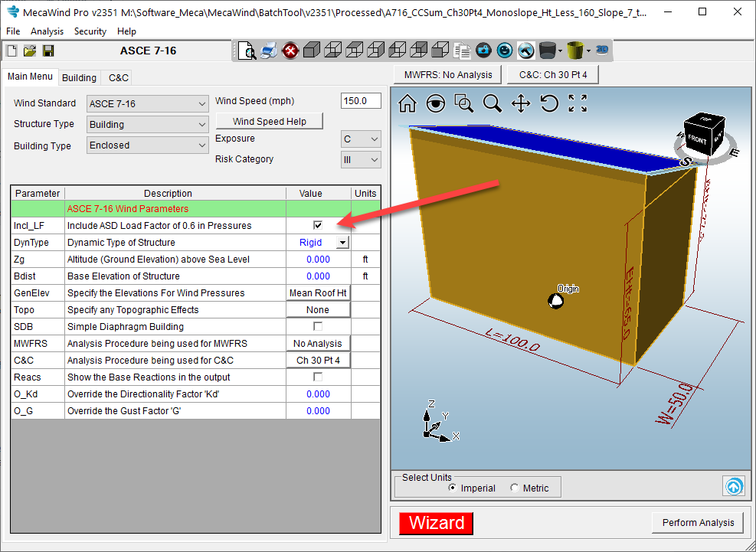
Task: Open the Wind Standard dropdown
Action: coord(148,103)
